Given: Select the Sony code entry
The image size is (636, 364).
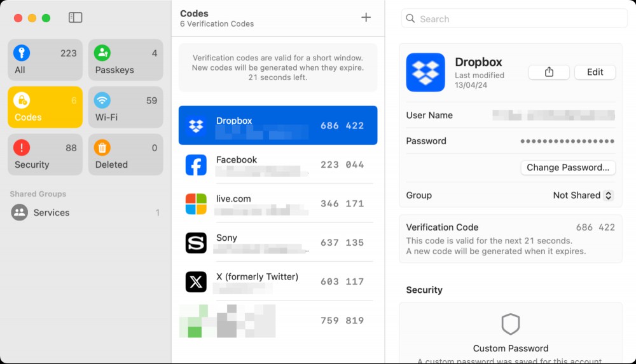Looking at the screenshot, I should pos(278,243).
